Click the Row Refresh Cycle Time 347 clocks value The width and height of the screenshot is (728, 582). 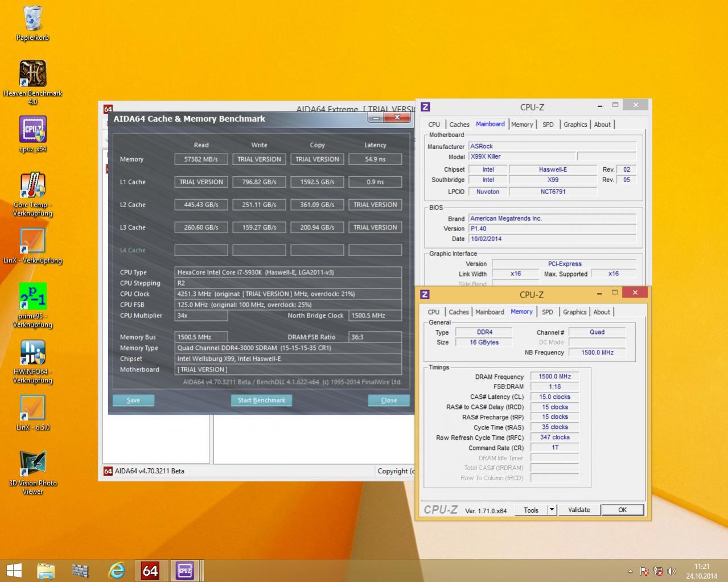pyautogui.click(x=554, y=437)
